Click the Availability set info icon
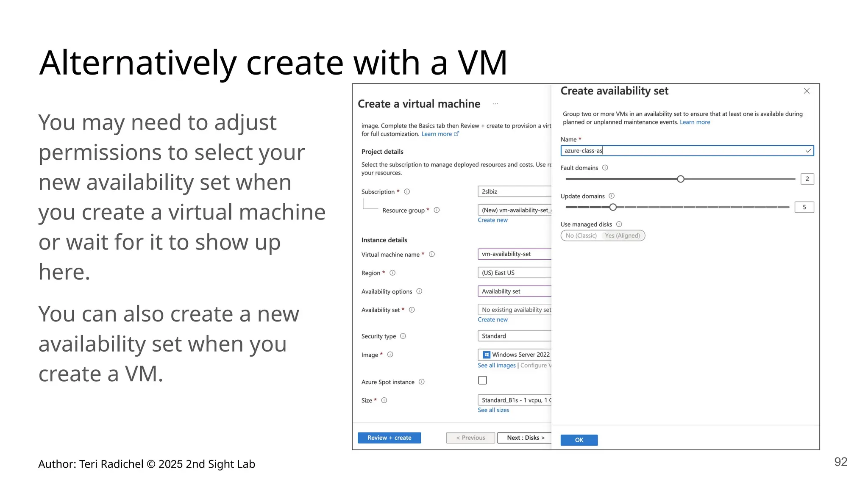This screenshot has height=488, width=868. pos(412,310)
